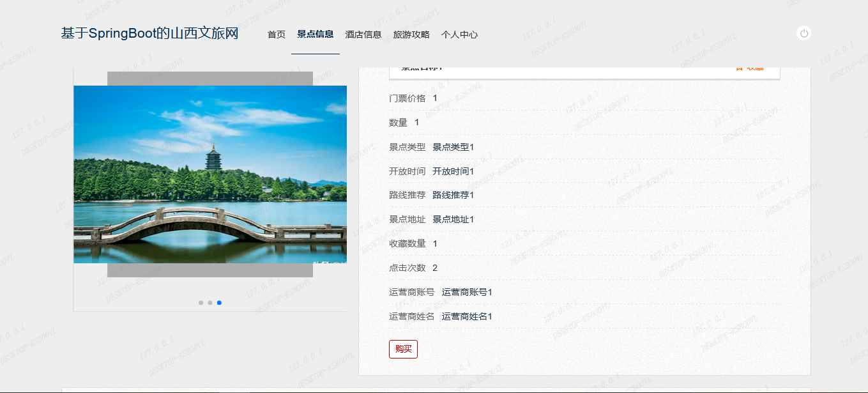
Task: Select the first carousel dot
Action: pos(201,303)
